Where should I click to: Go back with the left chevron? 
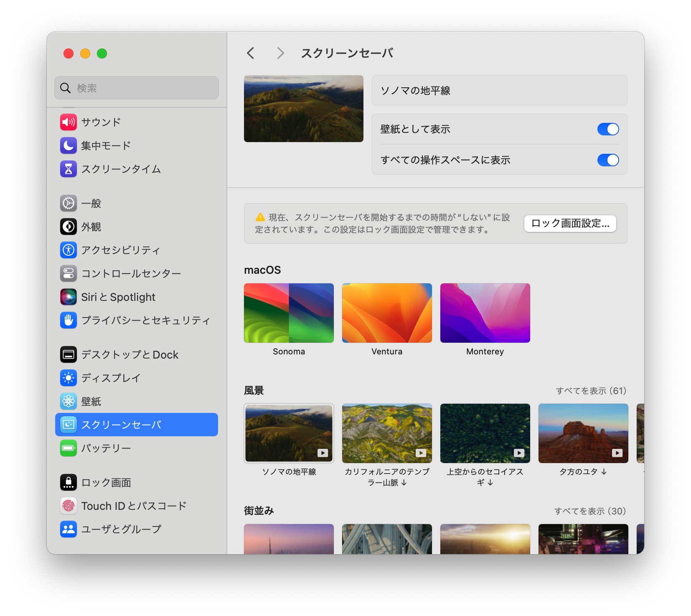[251, 53]
